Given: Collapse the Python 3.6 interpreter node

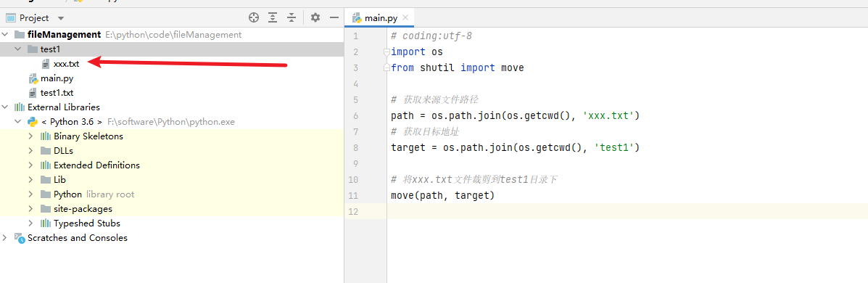Looking at the screenshot, I should tap(18, 121).
